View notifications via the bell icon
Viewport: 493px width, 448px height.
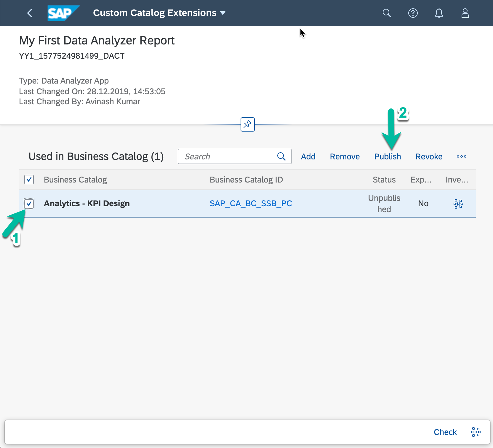[439, 13]
